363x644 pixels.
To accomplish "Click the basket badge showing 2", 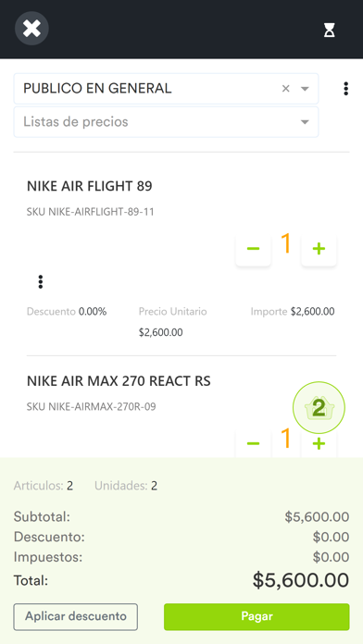I will [x=319, y=408].
